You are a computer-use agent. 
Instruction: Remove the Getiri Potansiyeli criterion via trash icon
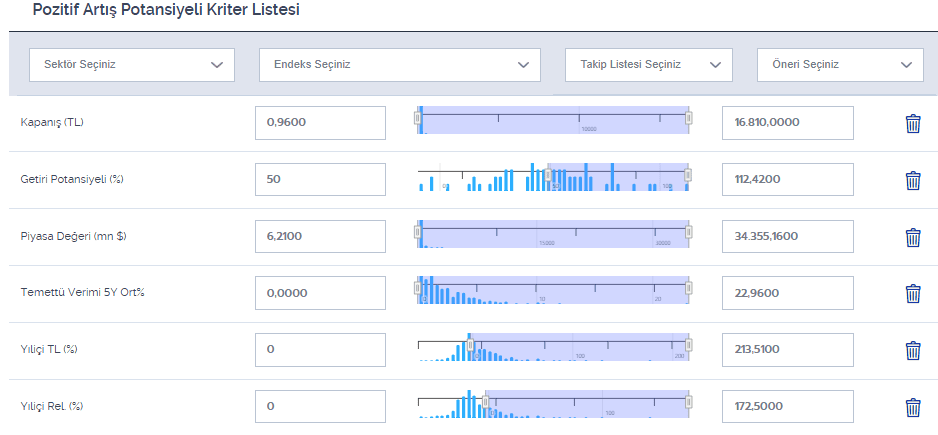[x=912, y=181]
